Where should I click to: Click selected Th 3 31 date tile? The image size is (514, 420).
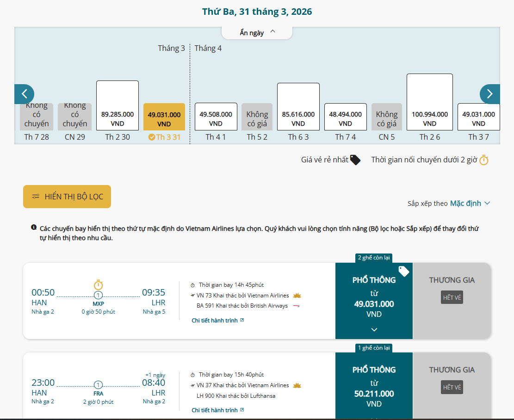click(164, 117)
